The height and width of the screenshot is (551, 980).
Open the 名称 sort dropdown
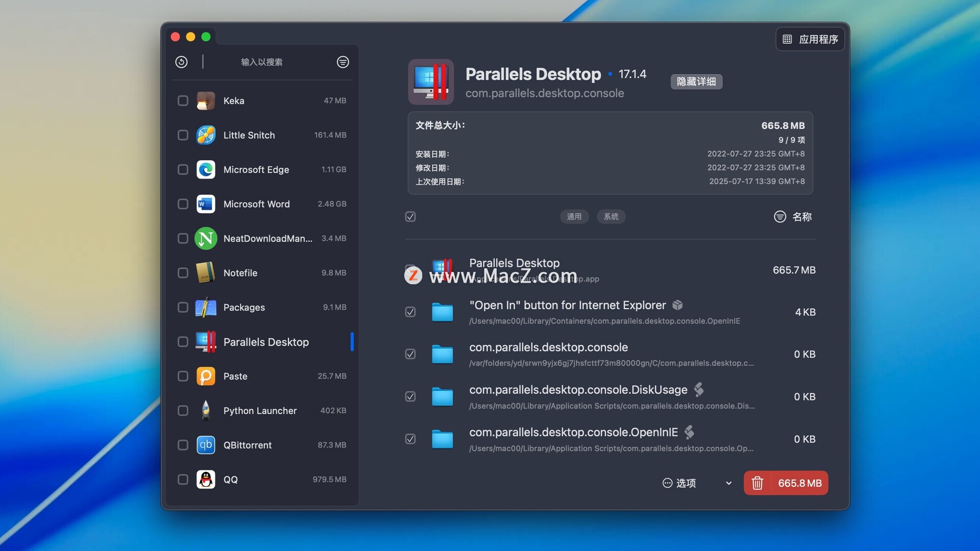tap(793, 217)
